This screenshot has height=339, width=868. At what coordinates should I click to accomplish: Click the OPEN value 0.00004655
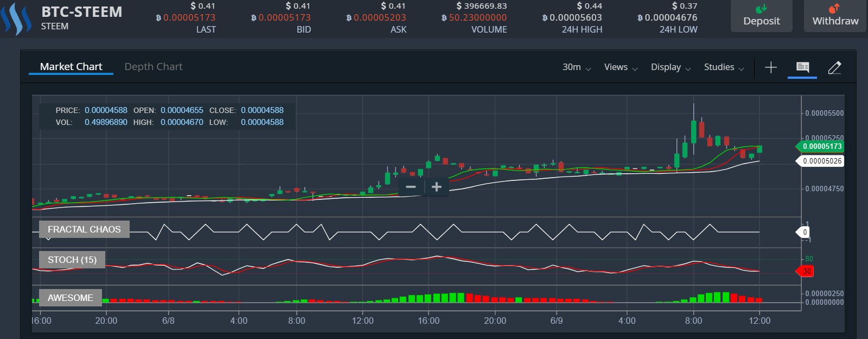tap(182, 110)
